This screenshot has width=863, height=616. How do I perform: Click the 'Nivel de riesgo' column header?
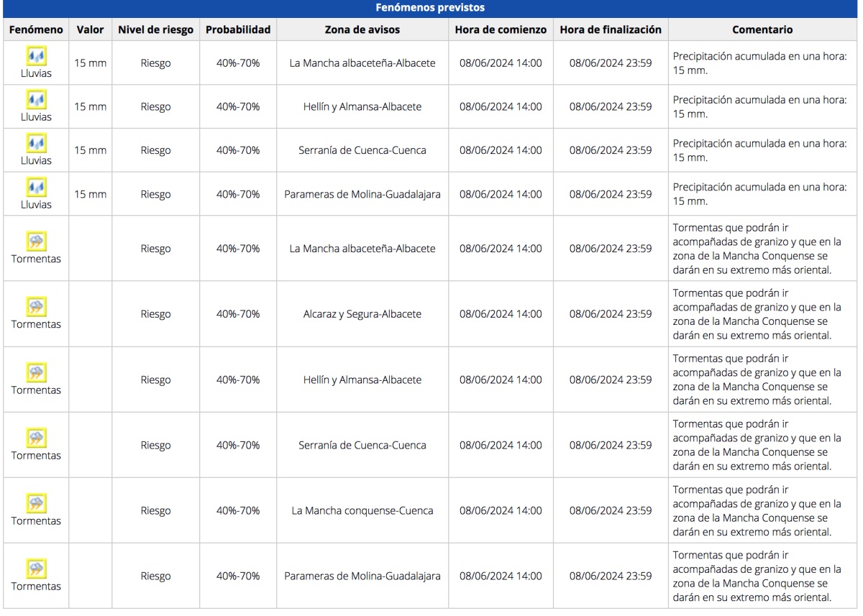(156, 29)
